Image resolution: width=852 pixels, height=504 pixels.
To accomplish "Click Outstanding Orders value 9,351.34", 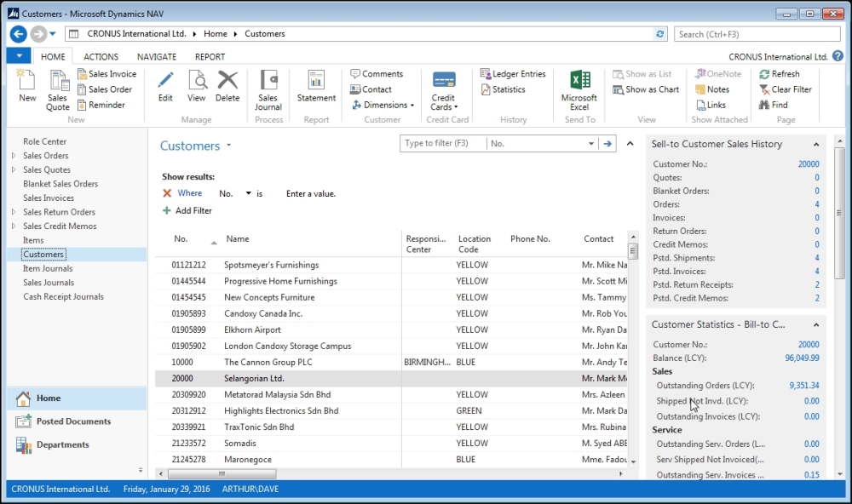I will coord(804,385).
